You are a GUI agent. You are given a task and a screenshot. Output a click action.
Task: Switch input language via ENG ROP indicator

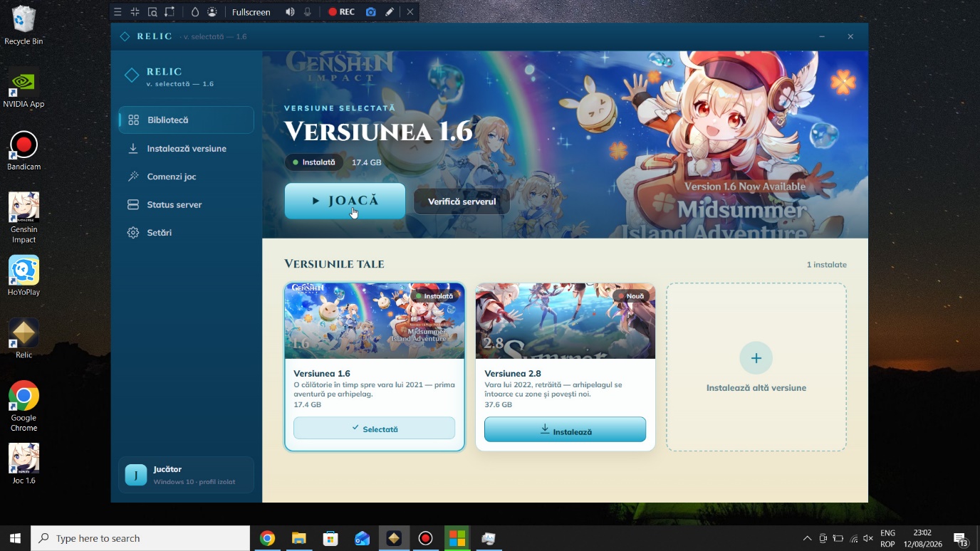click(x=887, y=538)
